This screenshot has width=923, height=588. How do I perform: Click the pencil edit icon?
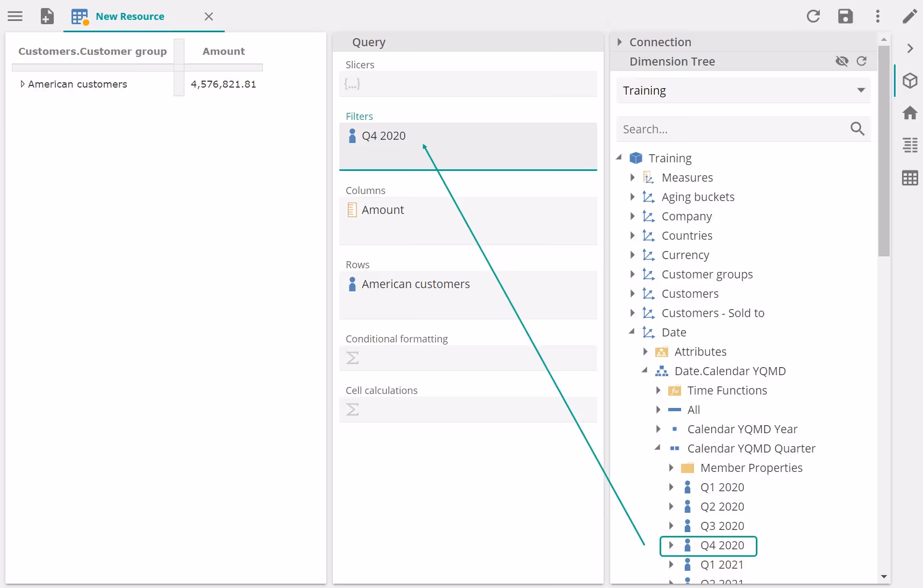tap(910, 16)
